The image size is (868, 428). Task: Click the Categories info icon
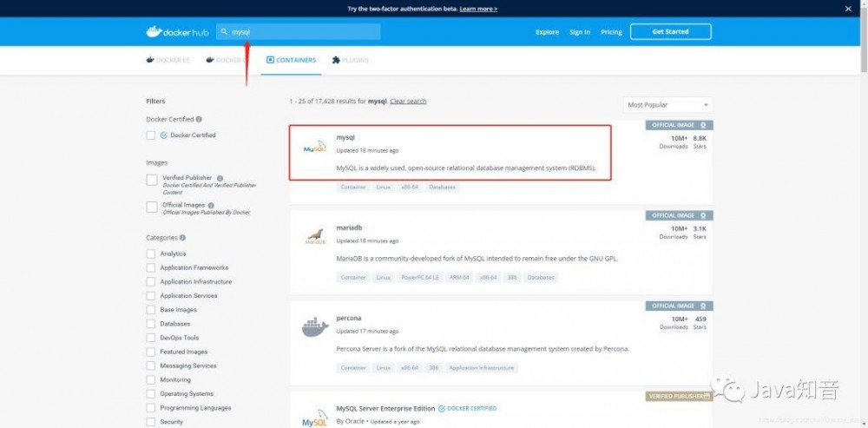point(182,238)
